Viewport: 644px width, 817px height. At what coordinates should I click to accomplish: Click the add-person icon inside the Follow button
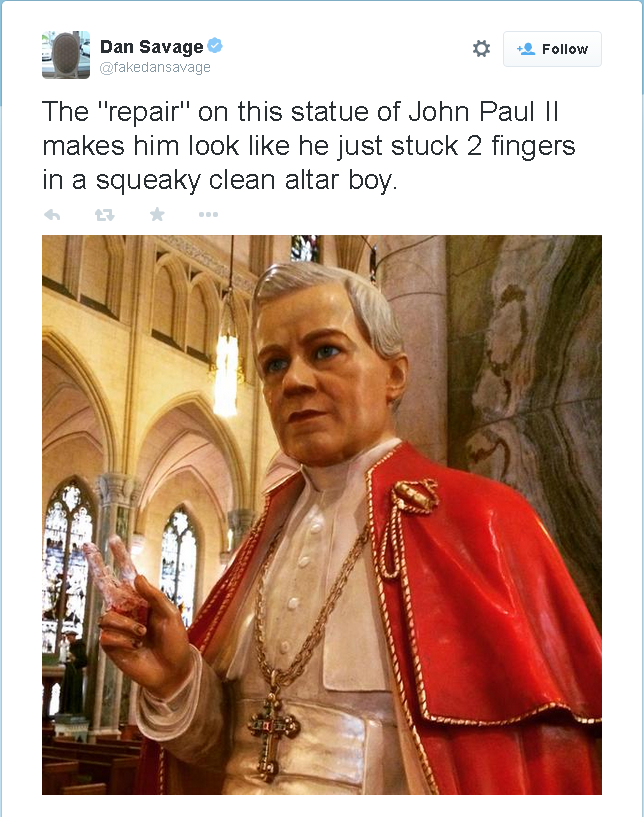[526, 49]
